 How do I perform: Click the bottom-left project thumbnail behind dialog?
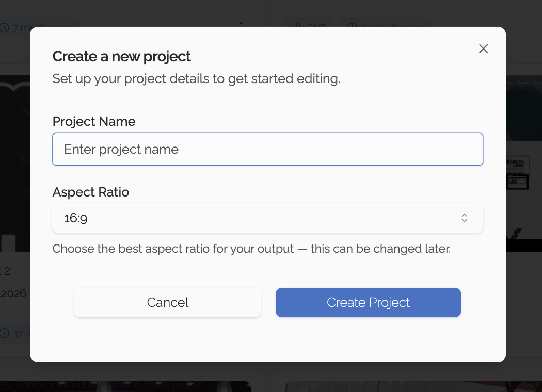(129, 386)
